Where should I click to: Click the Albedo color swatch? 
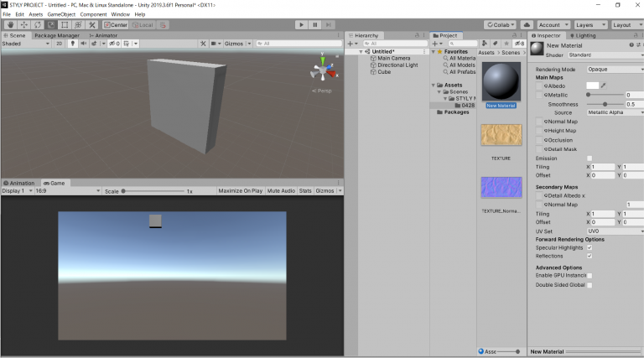pos(592,86)
